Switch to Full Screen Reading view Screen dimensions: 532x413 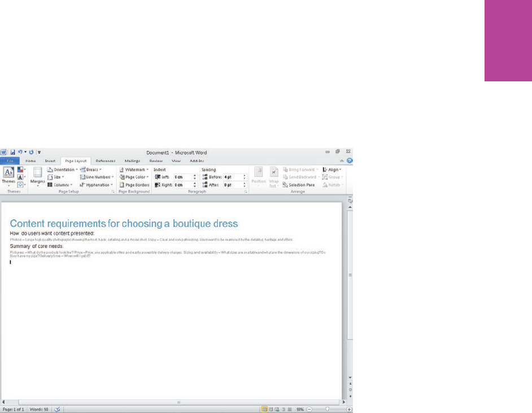[271, 410]
